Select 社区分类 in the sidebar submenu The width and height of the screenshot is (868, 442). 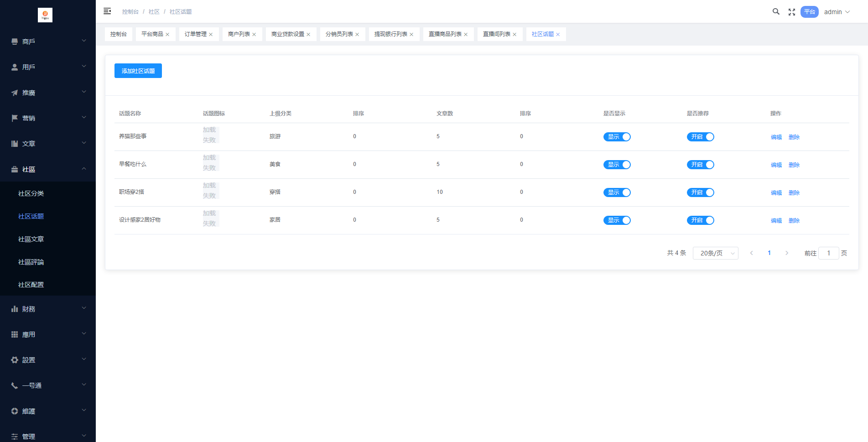31,193
